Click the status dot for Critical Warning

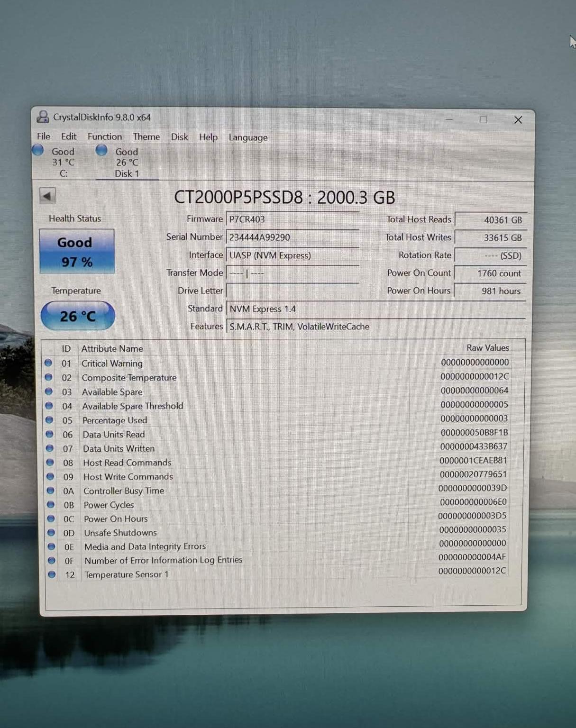[x=48, y=363]
